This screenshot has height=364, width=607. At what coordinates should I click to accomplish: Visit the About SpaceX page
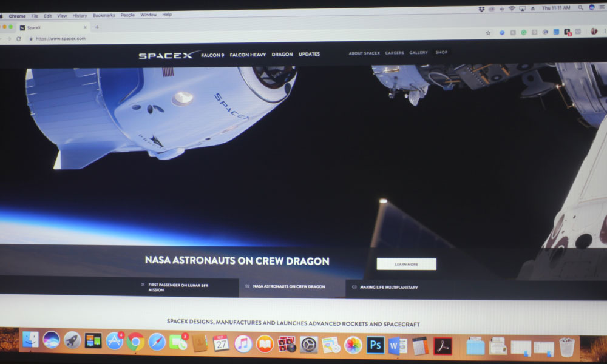[x=364, y=53]
